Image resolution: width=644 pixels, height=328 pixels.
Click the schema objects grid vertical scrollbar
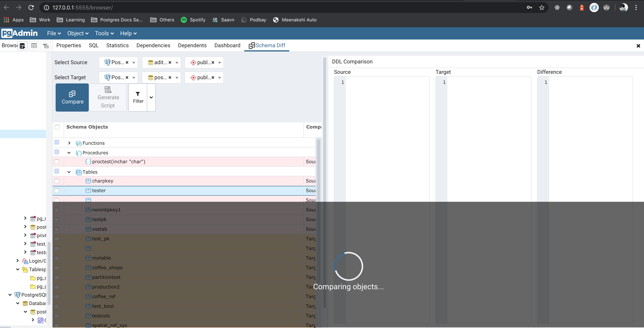(x=319, y=175)
